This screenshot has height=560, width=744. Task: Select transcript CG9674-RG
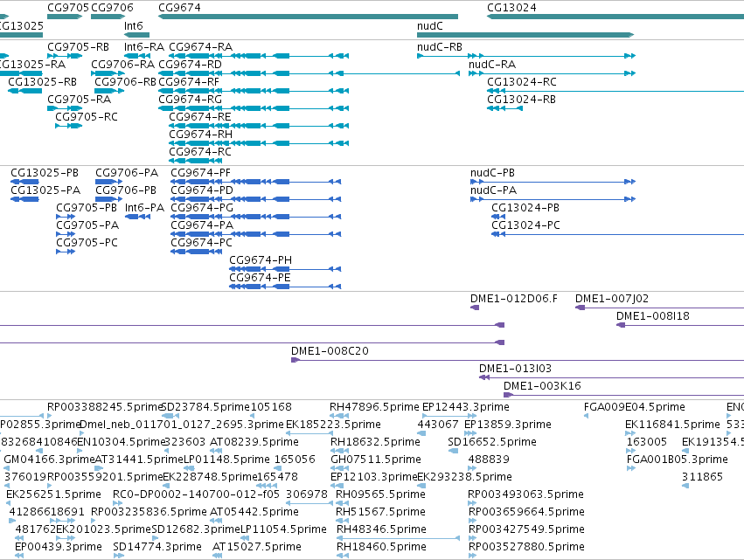(x=190, y=100)
